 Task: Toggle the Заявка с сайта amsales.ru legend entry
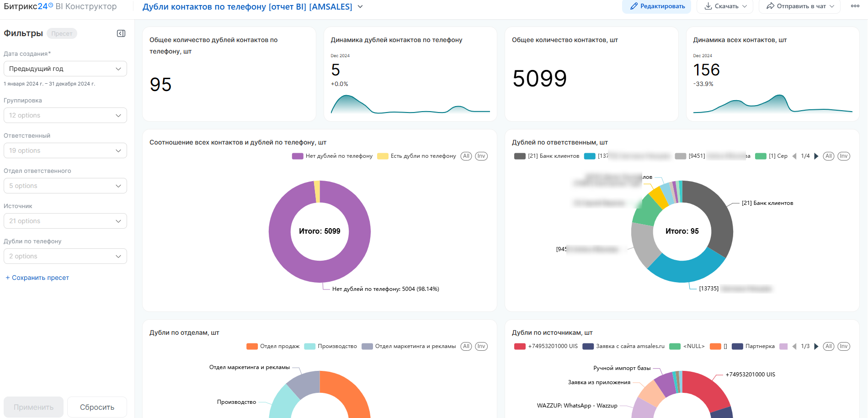click(623, 346)
